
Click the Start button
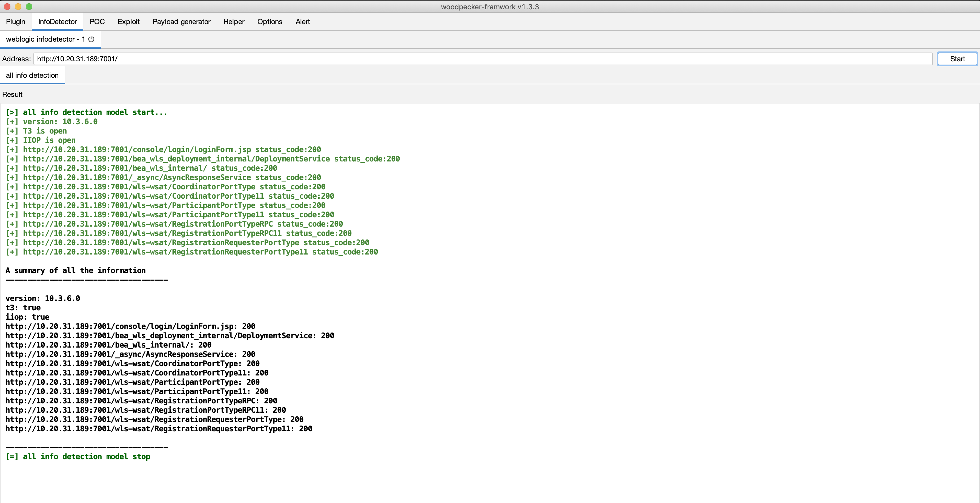[957, 59]
